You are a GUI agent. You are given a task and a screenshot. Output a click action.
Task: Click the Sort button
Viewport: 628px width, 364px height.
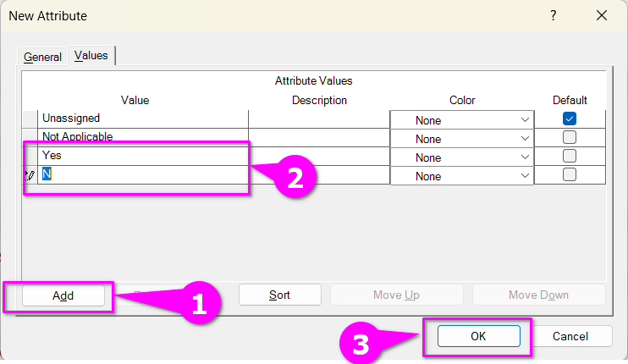pyautogui.click(x=279, y=295)
